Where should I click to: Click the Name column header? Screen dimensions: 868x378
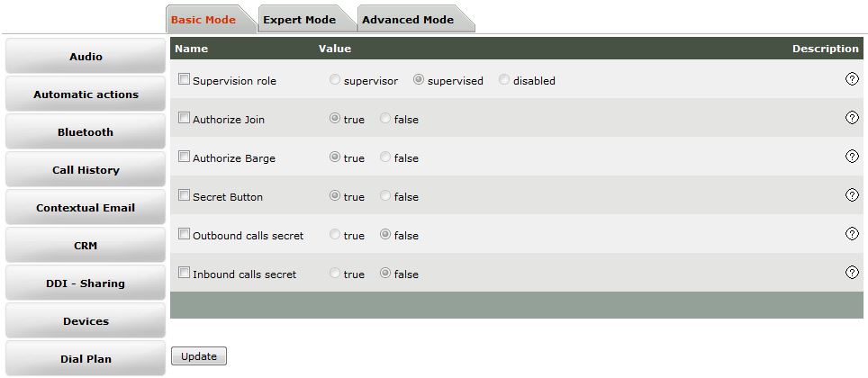(192, 49)
